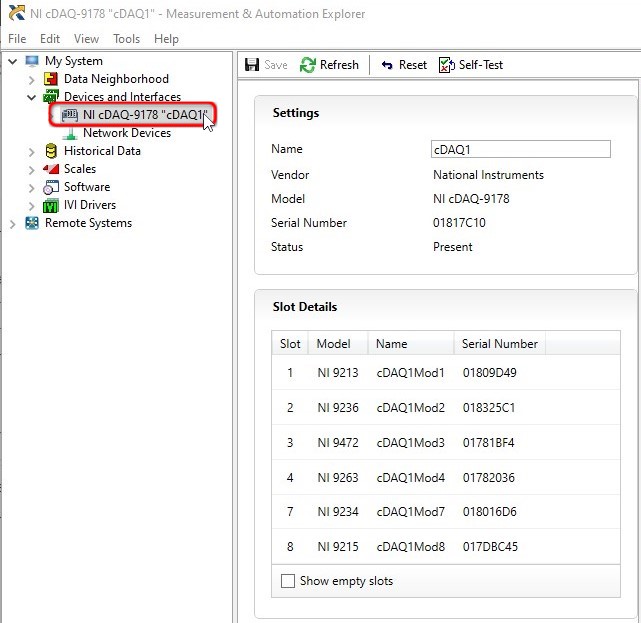Screen dimensions: 641x623
Task: Expand the Remote Systems node
Action: (x=13, y=224)
